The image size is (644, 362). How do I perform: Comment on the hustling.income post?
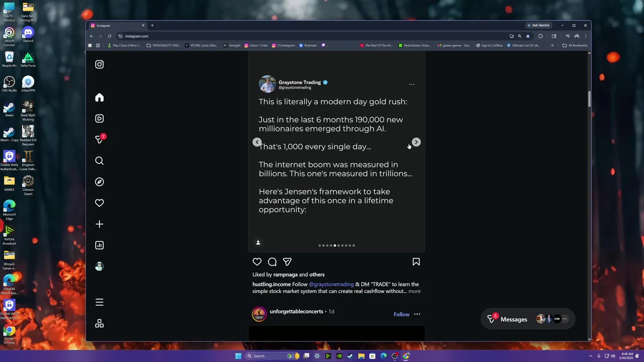[272, 262]
